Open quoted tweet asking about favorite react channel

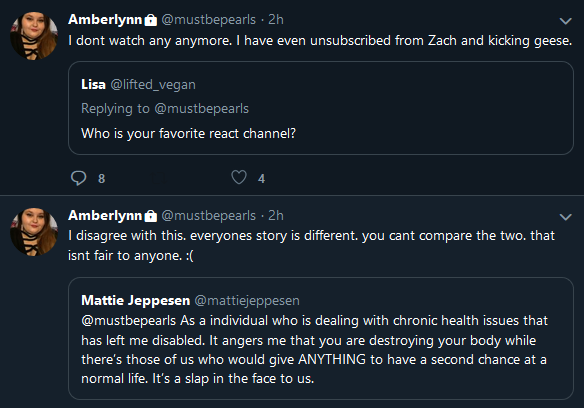pos(321,108)
